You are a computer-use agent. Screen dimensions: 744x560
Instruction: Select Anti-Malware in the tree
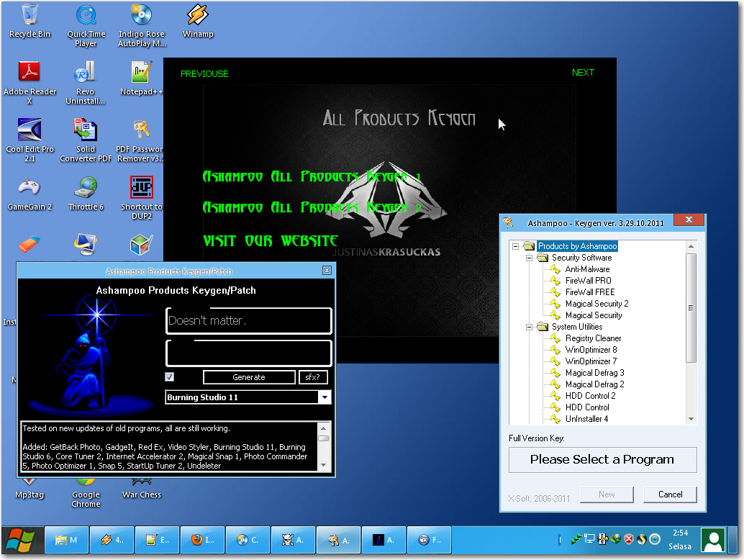pos(587,269)
